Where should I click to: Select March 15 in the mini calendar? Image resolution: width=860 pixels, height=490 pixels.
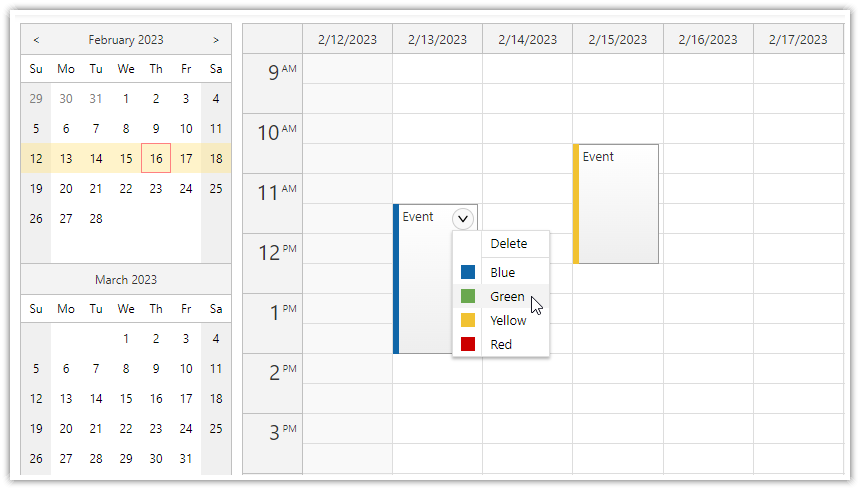coord(126,399)
